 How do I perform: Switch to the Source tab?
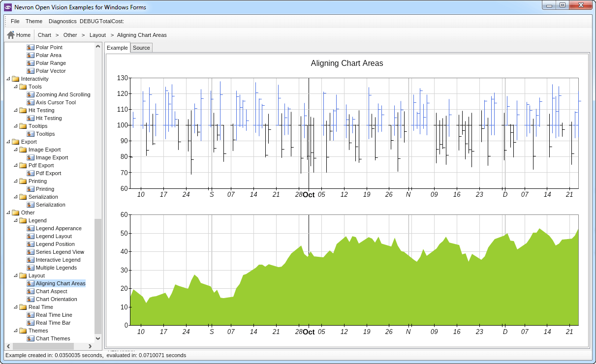click(x=141, y=48)
